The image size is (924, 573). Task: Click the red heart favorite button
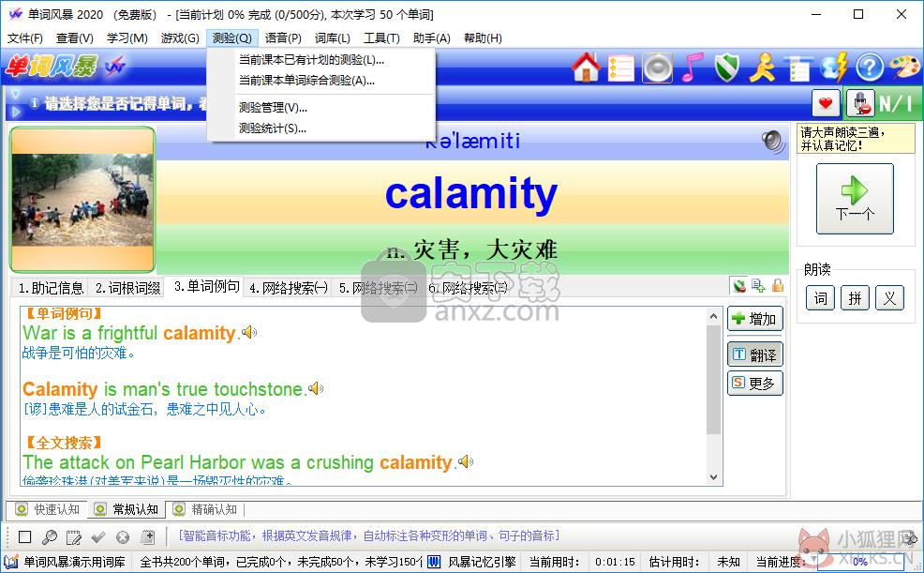click(x=826, y=103)
